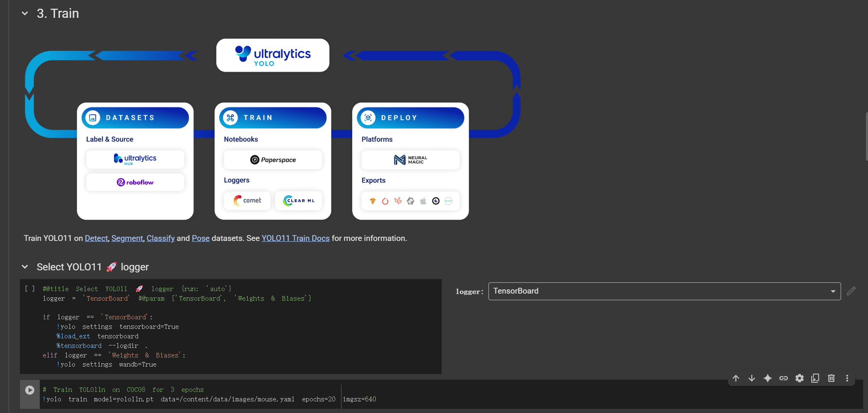Open more cell actions three-dot menu
This screenshot has height=413, width=868.
click(847, 378)
